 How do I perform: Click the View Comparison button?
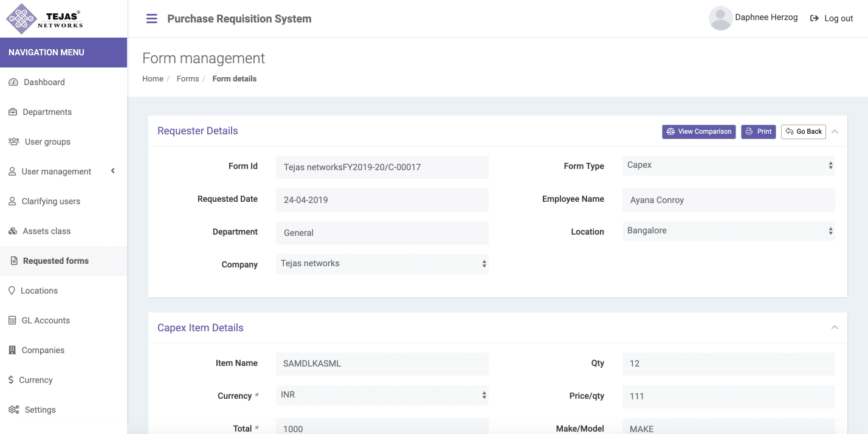[x=699, y=131]
